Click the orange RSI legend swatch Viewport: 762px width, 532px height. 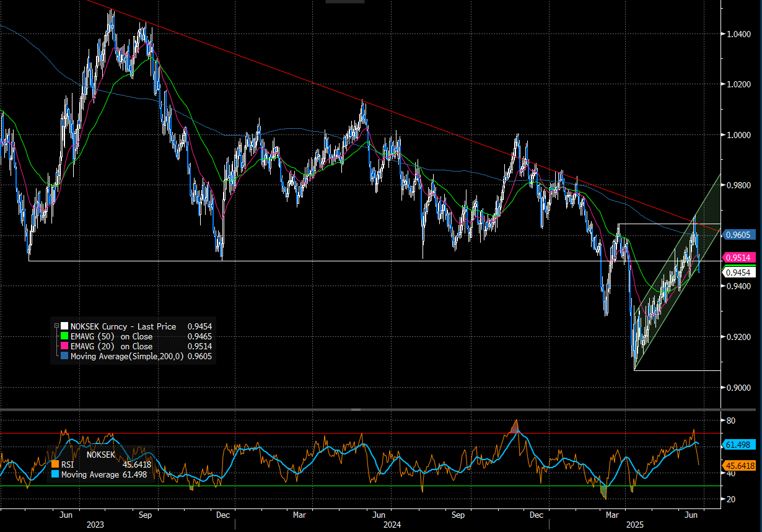tap(55, 464)
